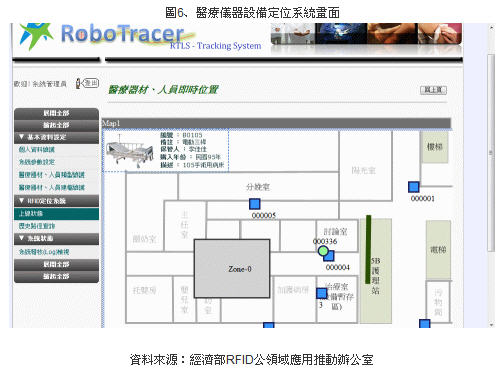Click the gray Zone-0 area on map

232,268
